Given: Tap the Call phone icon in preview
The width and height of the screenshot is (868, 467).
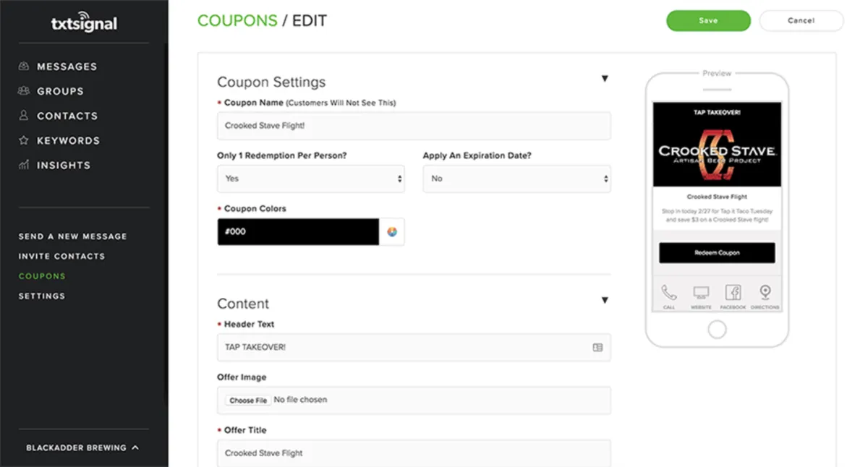Looking at the screenshot, I should click(x=669, y=293).
